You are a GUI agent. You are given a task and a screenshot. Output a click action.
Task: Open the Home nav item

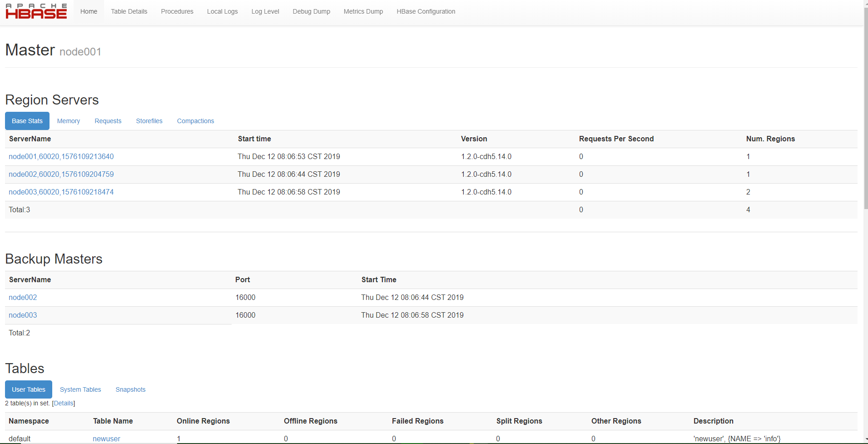pos(89,11)
